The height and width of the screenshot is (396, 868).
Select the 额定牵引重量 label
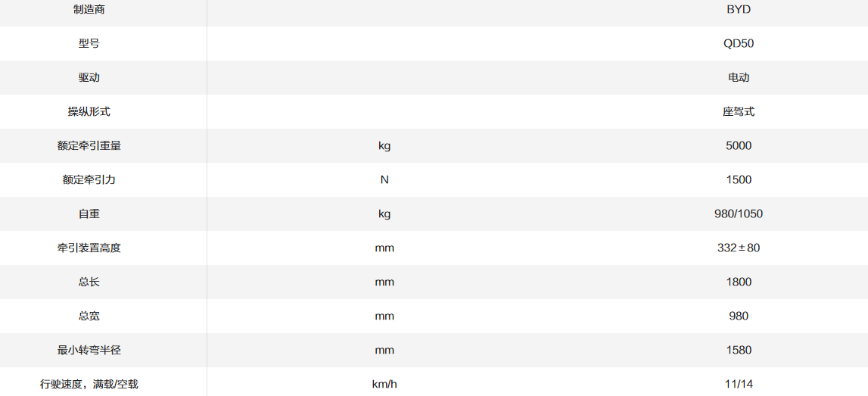click(x=89, y=145)
